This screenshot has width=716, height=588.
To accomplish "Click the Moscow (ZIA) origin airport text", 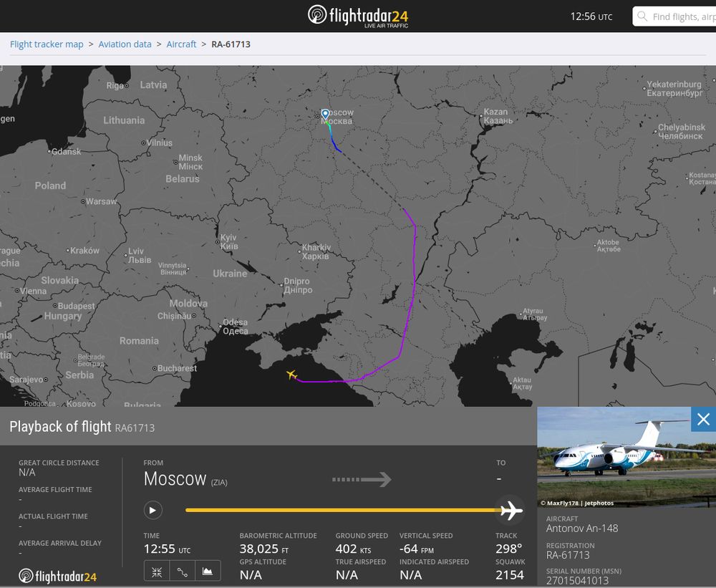I will [185, 479].
